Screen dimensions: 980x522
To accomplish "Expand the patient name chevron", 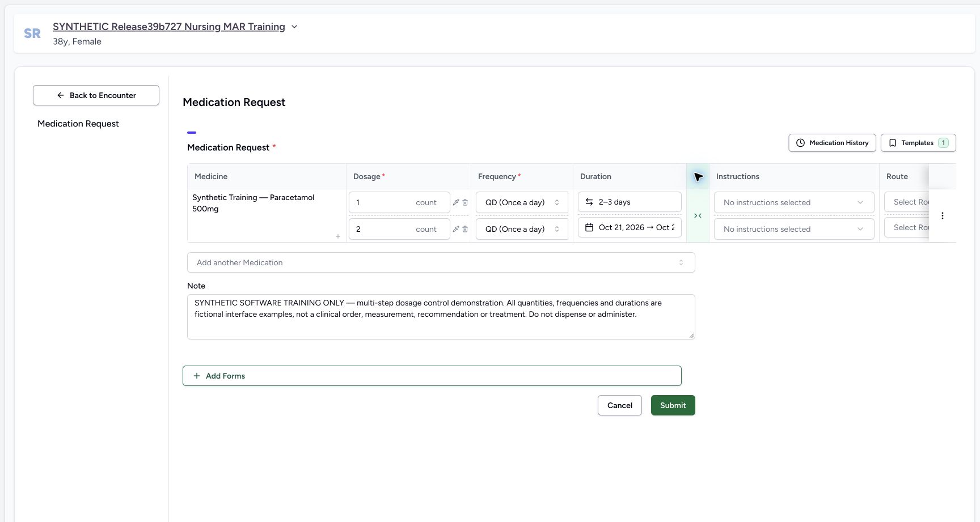I will pyautogui.click(x=294, y=27).
